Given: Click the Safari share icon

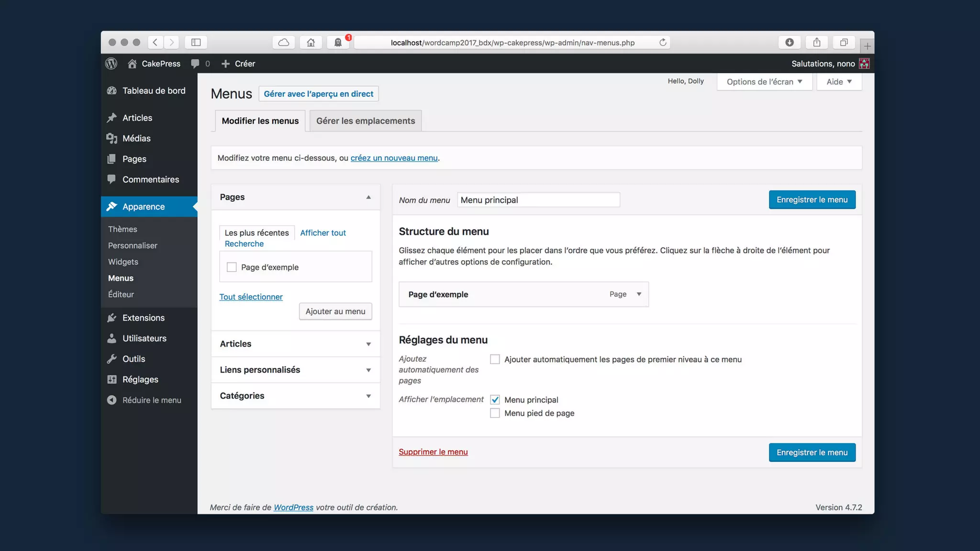Looking at the screenshot, I should point(816,43).
